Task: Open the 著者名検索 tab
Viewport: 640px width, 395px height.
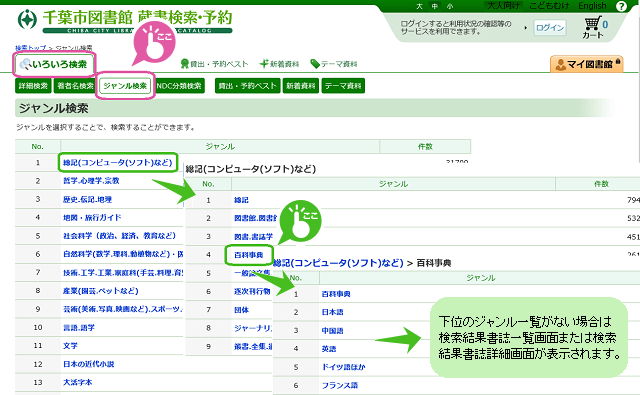Action: click(x=75, y=86)
